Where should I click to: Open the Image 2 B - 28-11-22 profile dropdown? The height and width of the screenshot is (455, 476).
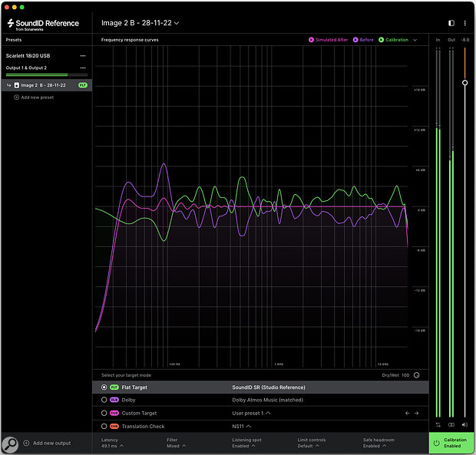(140, 23)
